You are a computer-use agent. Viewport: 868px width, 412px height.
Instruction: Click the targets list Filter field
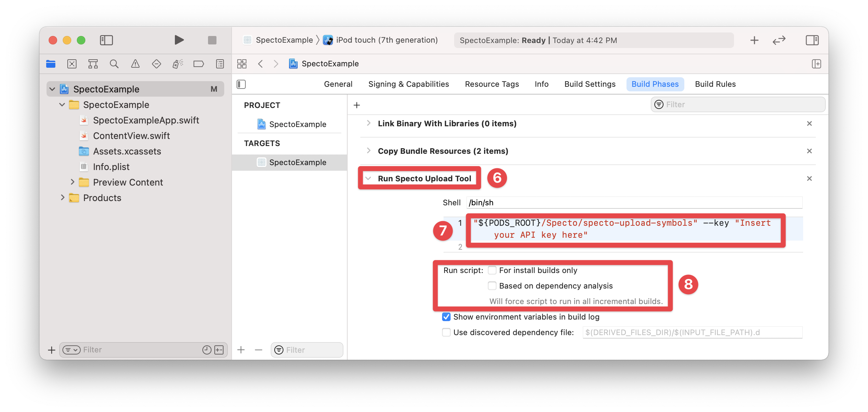(307, 350)
